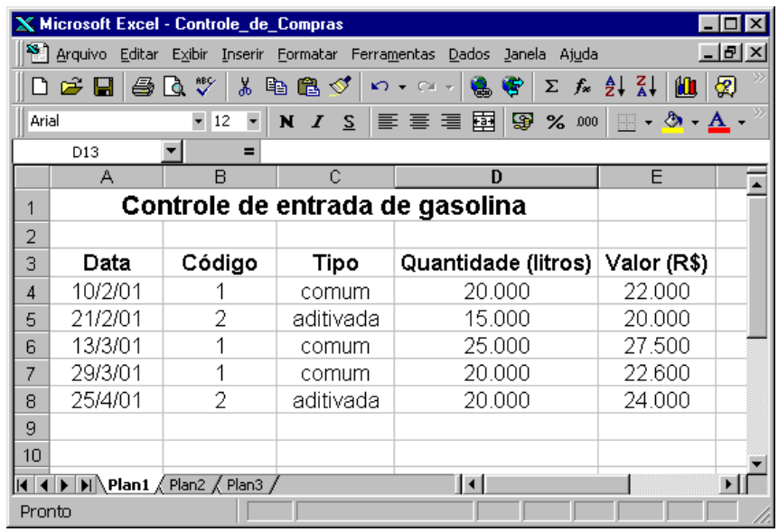Apply the red font color A
Viewport: 778px width, 532px height.
point(719,122)
